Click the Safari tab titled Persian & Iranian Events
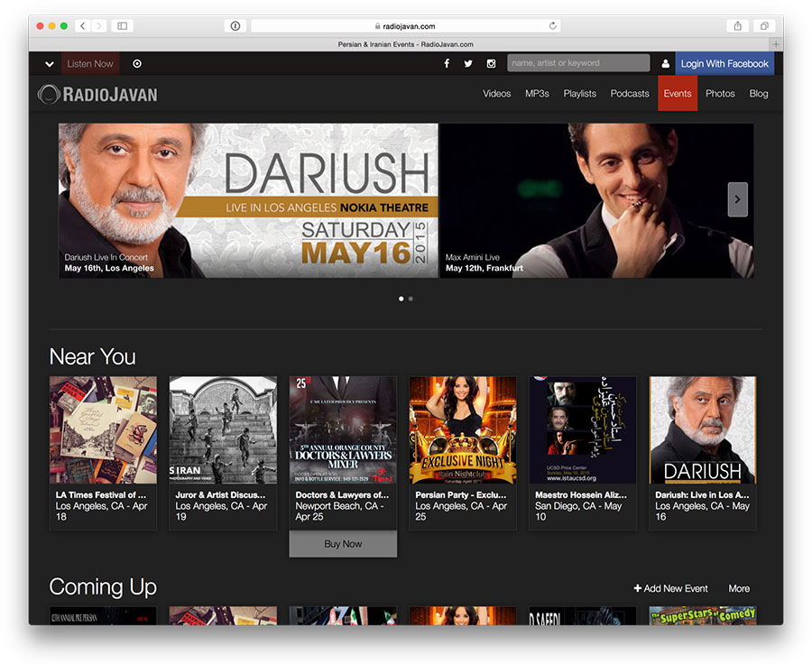This screenshot has width=812, height=664. point(405,44)
